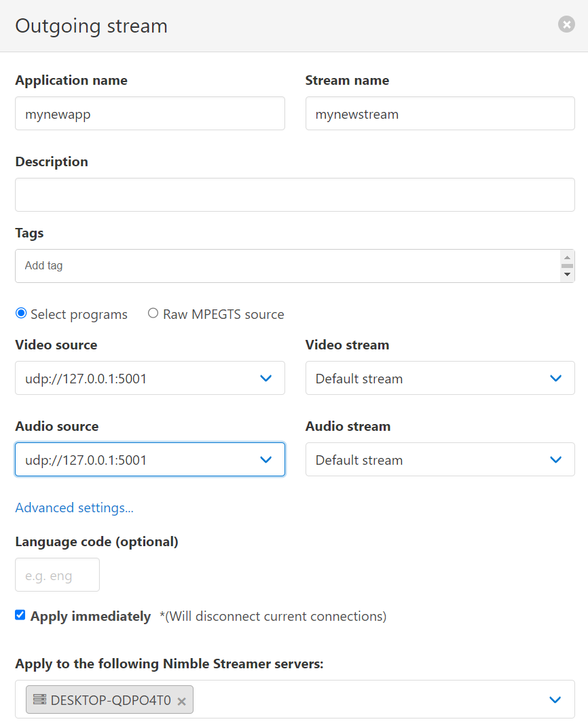Click the Stream name field
The width and height of the screenshot is (588, 728).
(x=440, y=113)
